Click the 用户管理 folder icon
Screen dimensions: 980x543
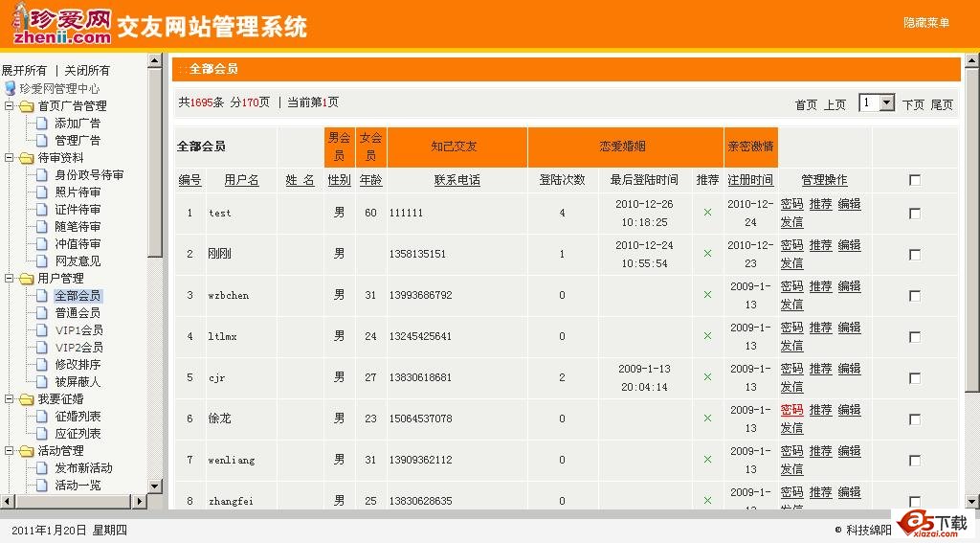26,279
